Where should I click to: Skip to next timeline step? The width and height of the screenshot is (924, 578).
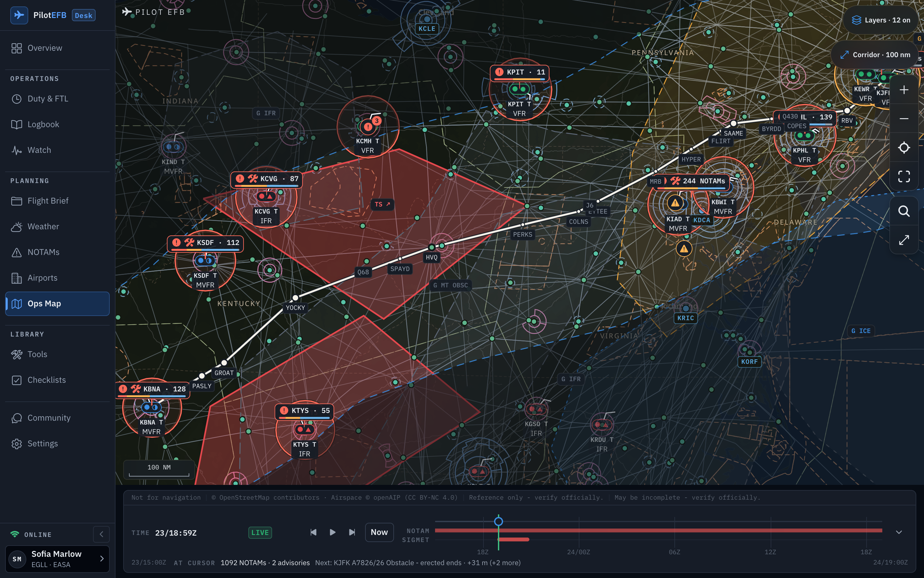coord(352,532)
